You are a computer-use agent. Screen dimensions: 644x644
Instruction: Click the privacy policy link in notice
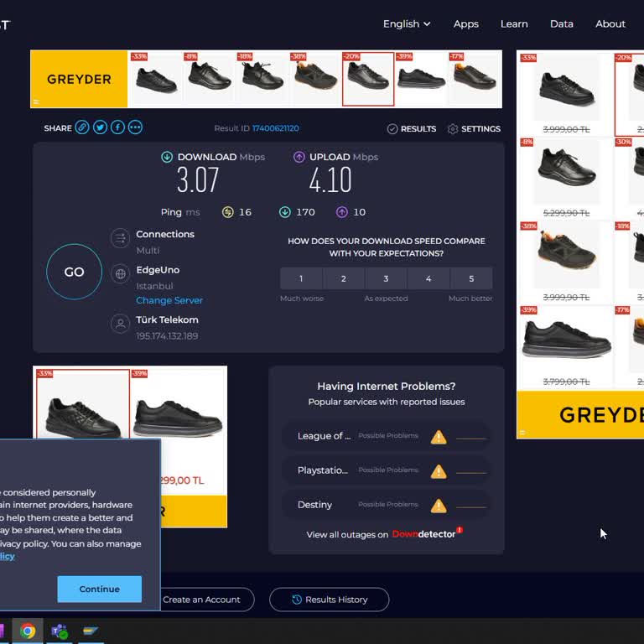click(7, 556)
